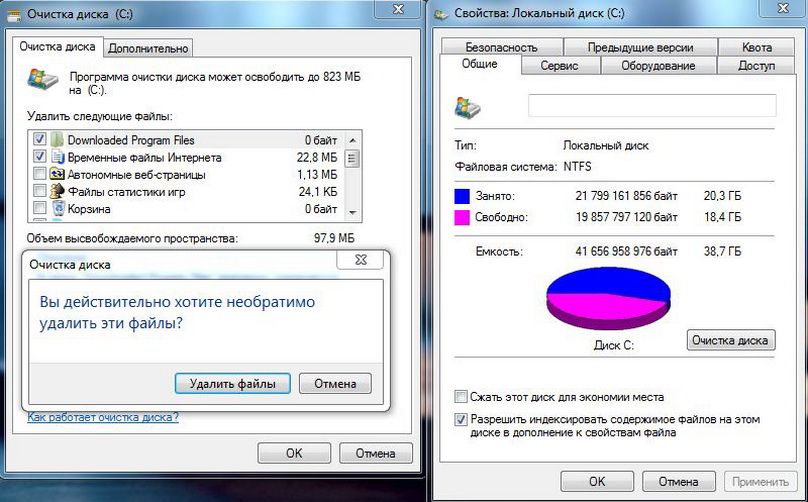Click the greyed-out Применить button
808x502 pixels.
(760, 481)
